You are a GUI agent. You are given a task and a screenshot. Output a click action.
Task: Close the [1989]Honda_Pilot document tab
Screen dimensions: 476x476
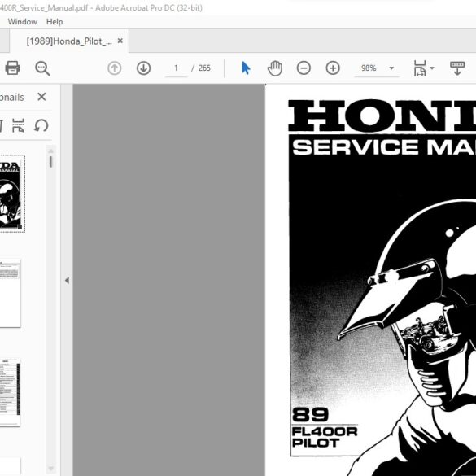point(120,41)
